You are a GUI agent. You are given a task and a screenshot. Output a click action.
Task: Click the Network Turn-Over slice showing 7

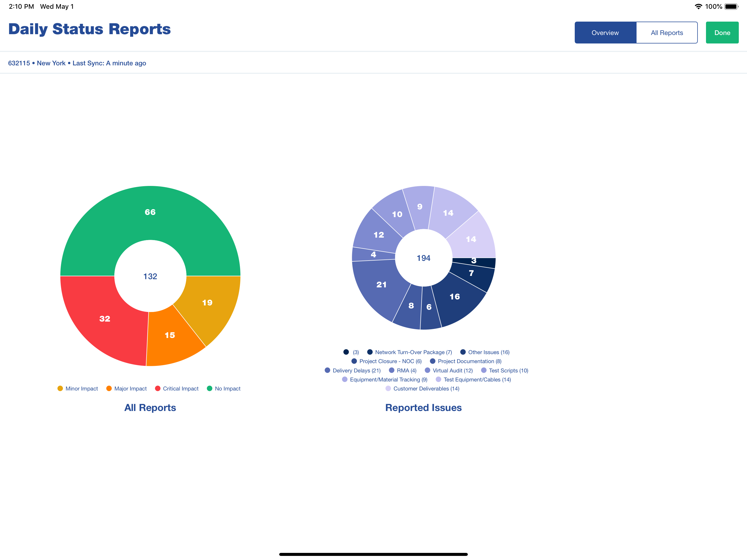tap(471, 273)
